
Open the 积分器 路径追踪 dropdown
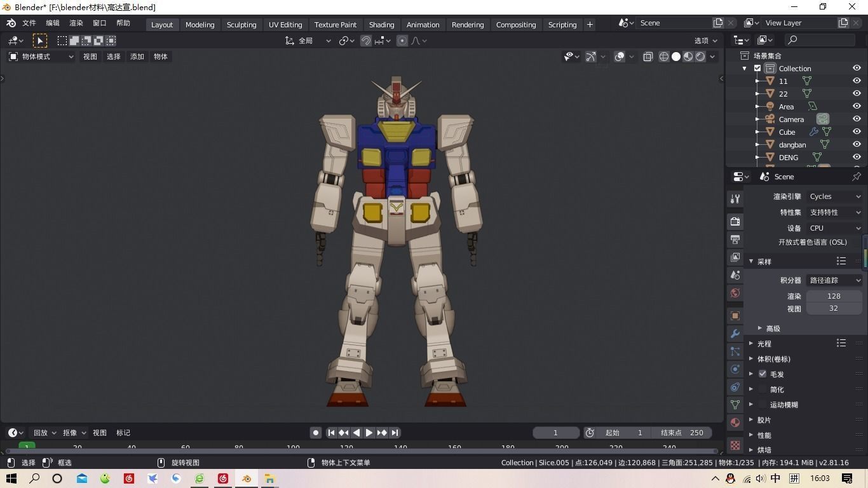point(834,280)
